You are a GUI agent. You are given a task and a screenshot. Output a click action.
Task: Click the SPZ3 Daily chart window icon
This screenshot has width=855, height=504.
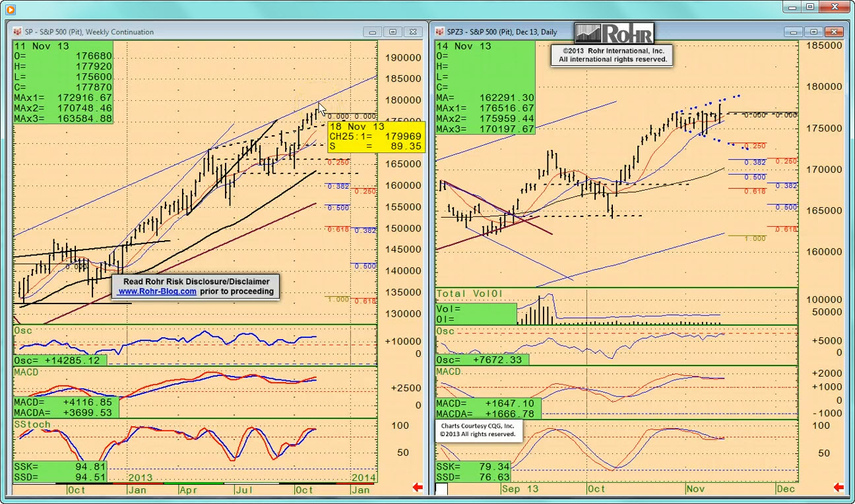(439, 32)
